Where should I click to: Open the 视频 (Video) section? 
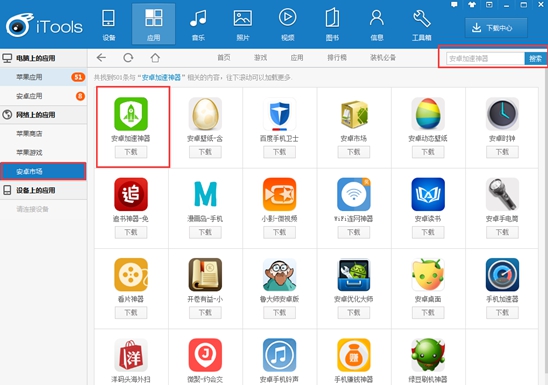pyautogui.click(x=287, y=24)
